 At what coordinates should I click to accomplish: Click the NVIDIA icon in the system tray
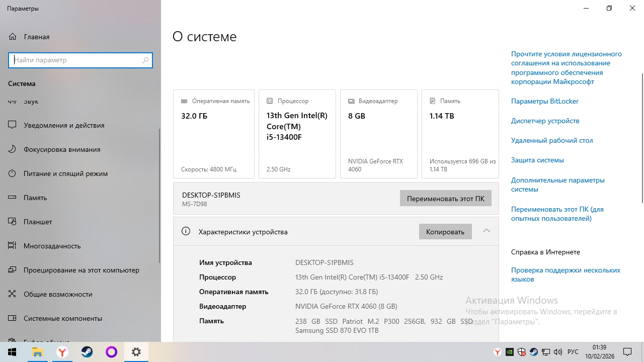tap(509, 352)
